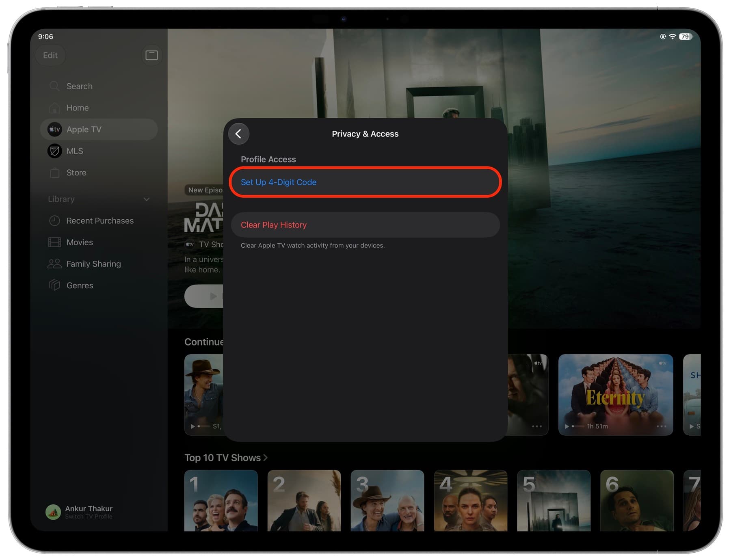Open MLS section
Viewport: 731px width, 560px height.
99,151
